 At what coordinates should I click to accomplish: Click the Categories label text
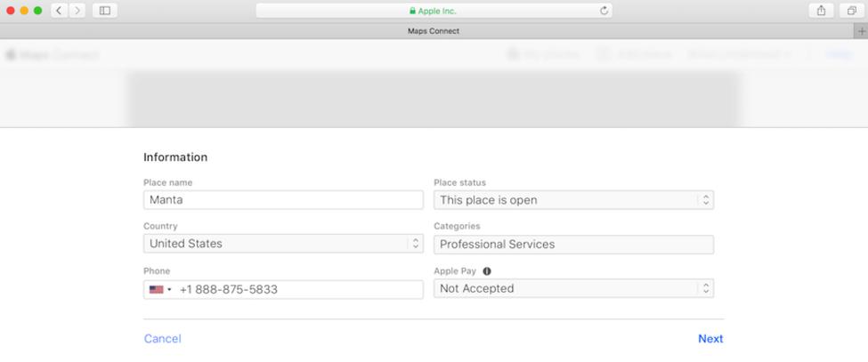click(x=458, y=226)
